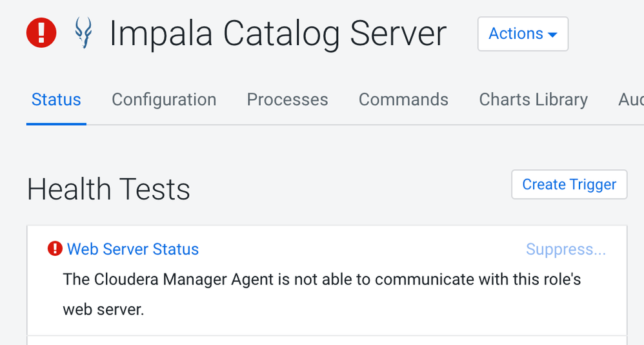Image resolution: width=644 pixels, height=345 pixels.
Task: Click the Impala antelope logo icon
Action: pyautogui.click(x=83, y=33)
